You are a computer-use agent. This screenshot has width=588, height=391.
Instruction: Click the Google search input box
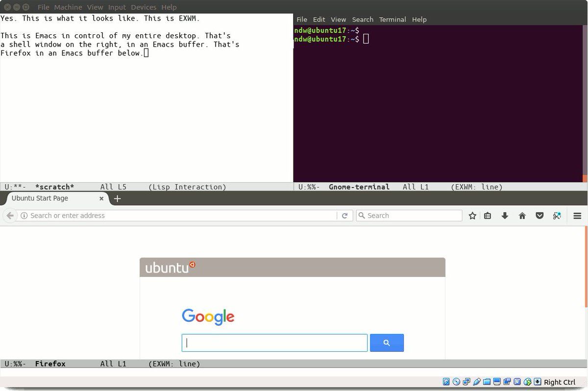274,343
